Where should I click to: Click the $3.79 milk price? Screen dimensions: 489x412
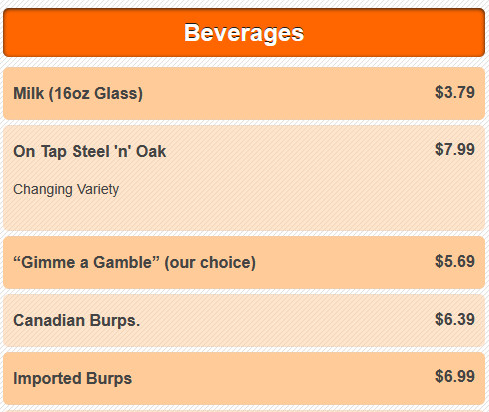pyautogui.click(x=455, y=92)
